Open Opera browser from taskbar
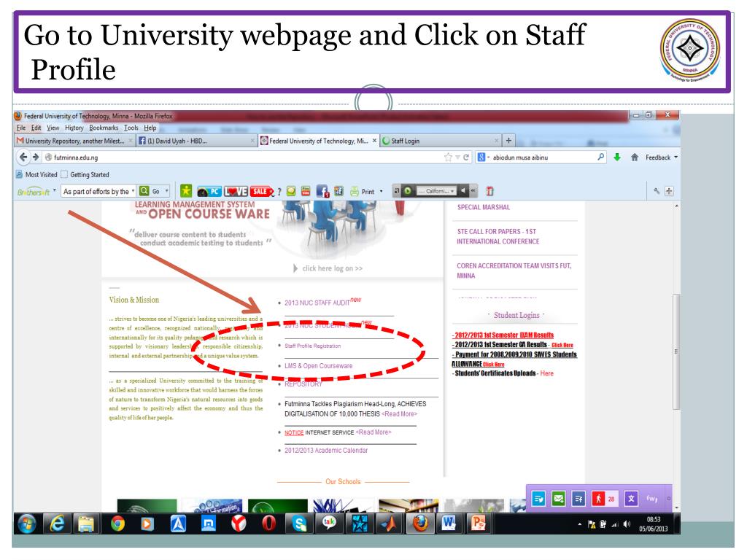 268,524
